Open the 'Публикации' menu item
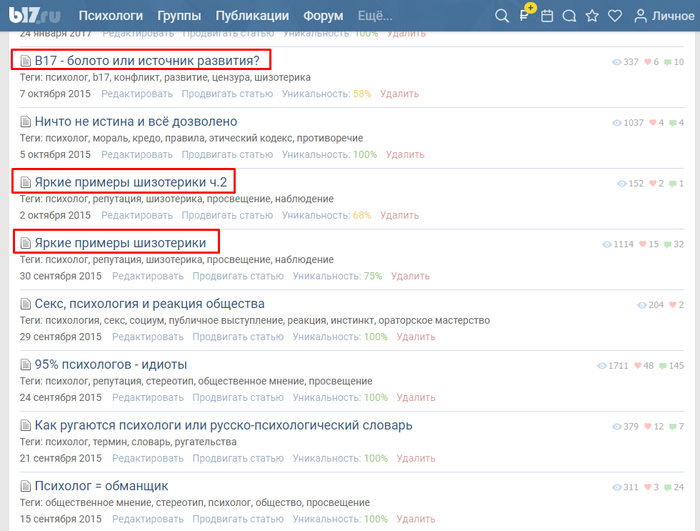 (x=251, y=16)
